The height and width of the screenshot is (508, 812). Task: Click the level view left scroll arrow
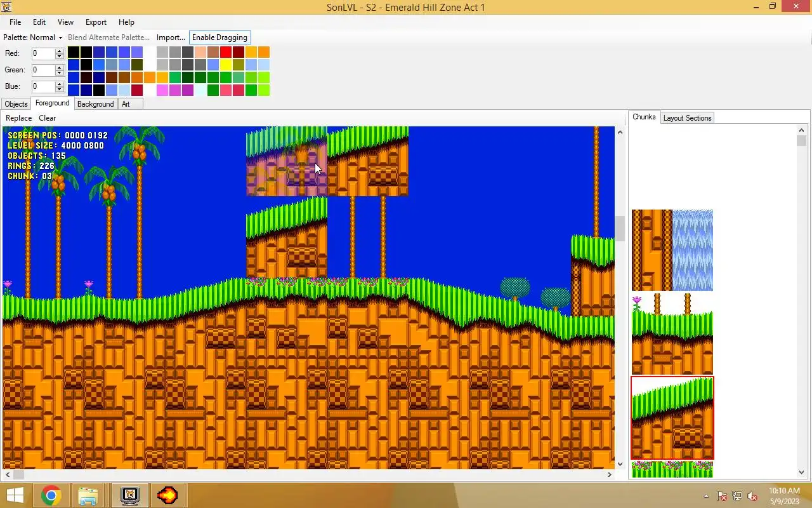[8, 474]
